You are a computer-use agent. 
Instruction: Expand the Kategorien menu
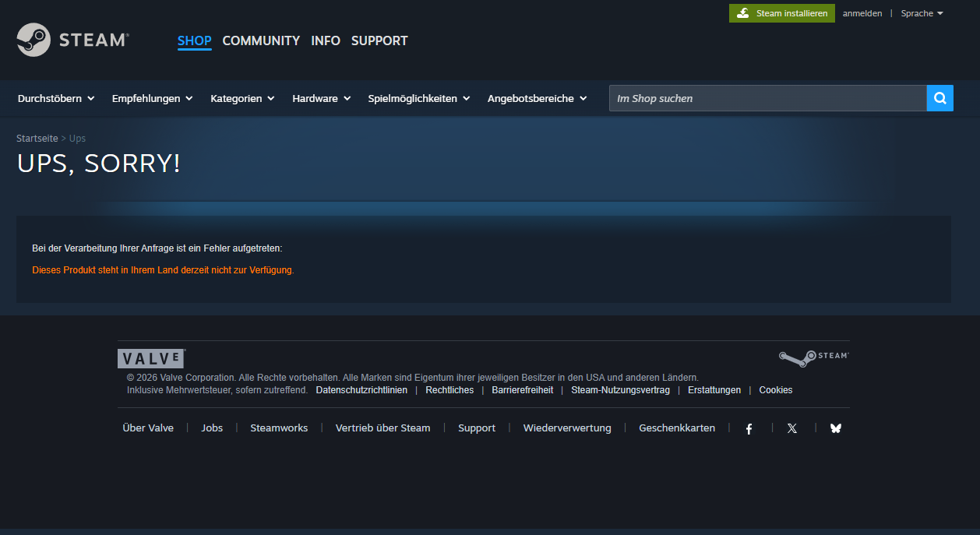242,98
